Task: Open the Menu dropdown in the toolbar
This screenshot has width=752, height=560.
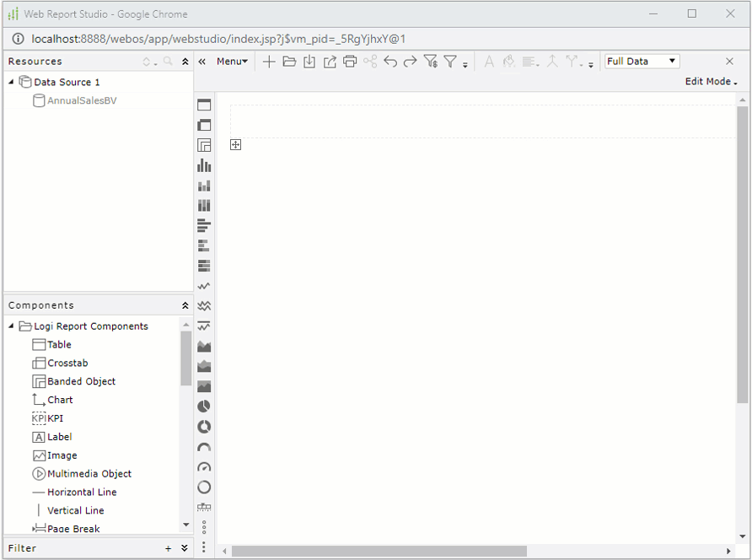Action: click(x=232, y=61)
